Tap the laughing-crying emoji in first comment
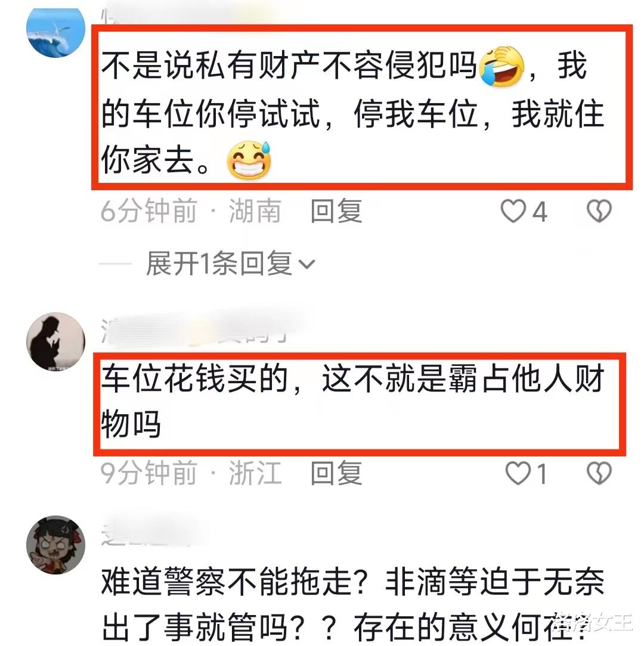 [x=501, y=67]
